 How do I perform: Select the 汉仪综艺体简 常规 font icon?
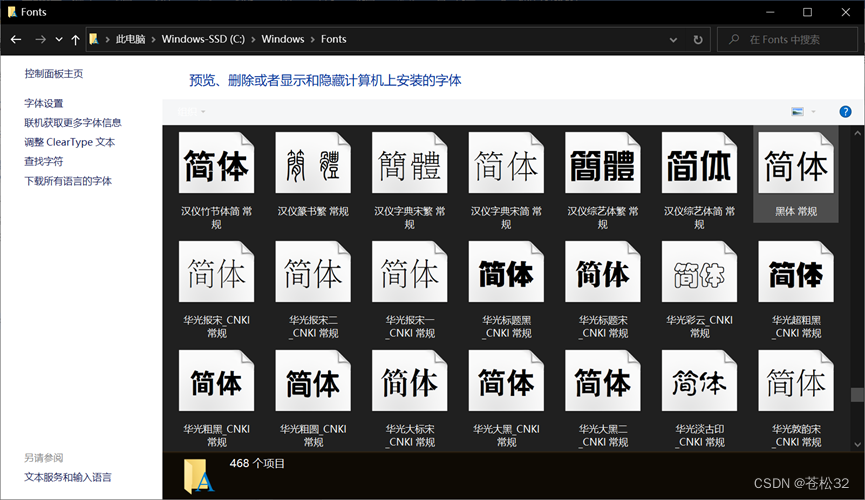coord(699,163)
